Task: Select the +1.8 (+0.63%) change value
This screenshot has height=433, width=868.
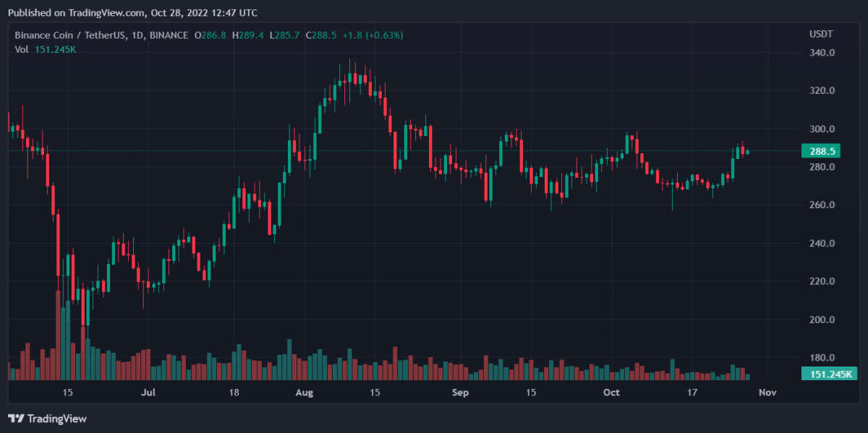Action: tap(373, 35)
